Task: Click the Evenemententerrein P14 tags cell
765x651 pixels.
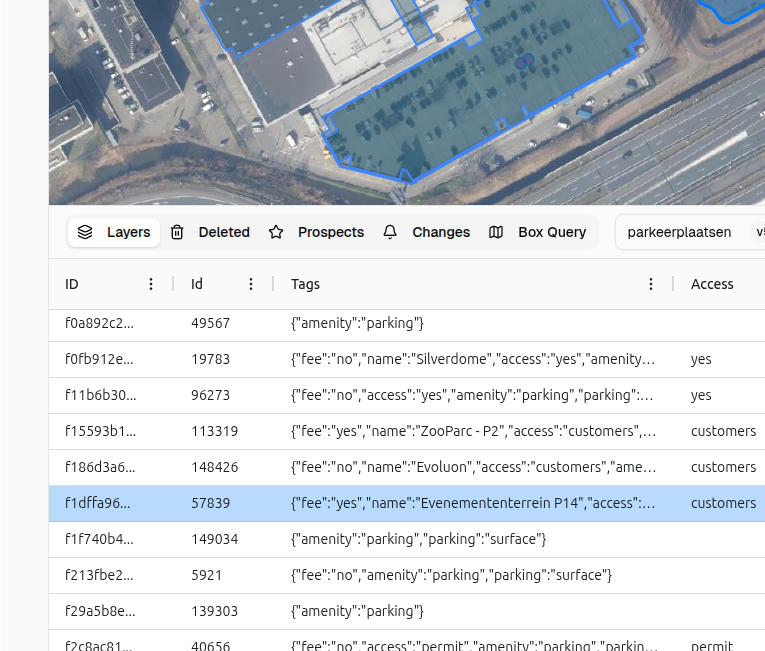Action: click(473, 503)
